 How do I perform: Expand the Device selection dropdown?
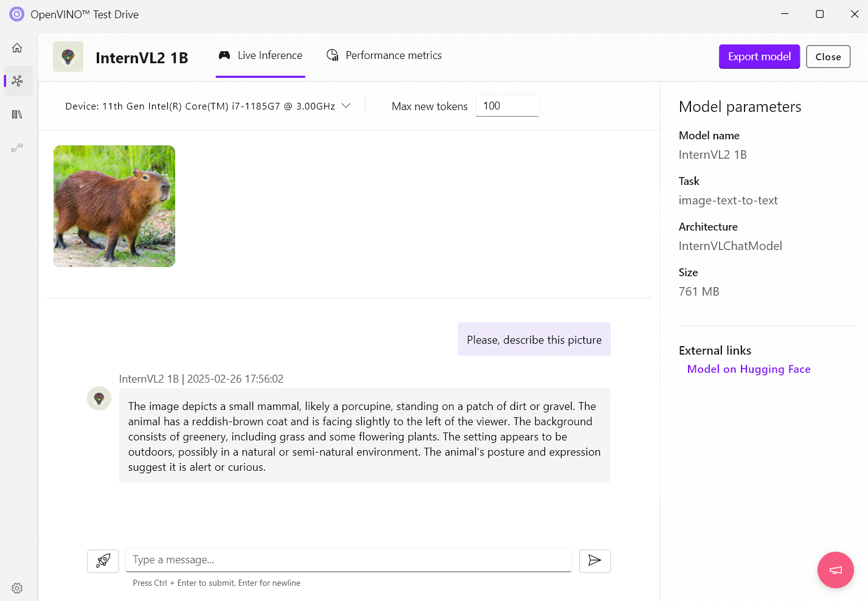(346, 105)
